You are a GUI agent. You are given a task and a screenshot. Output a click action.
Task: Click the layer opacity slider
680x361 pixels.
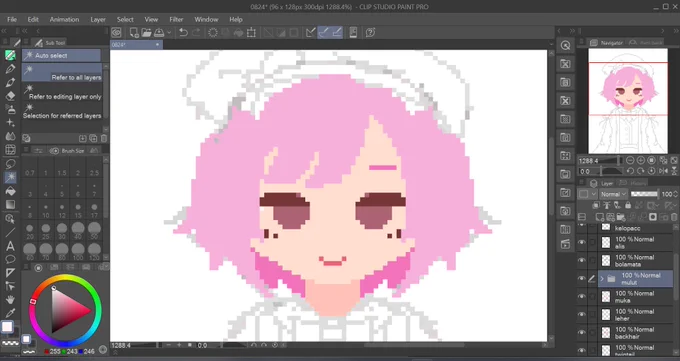point(644,194)
